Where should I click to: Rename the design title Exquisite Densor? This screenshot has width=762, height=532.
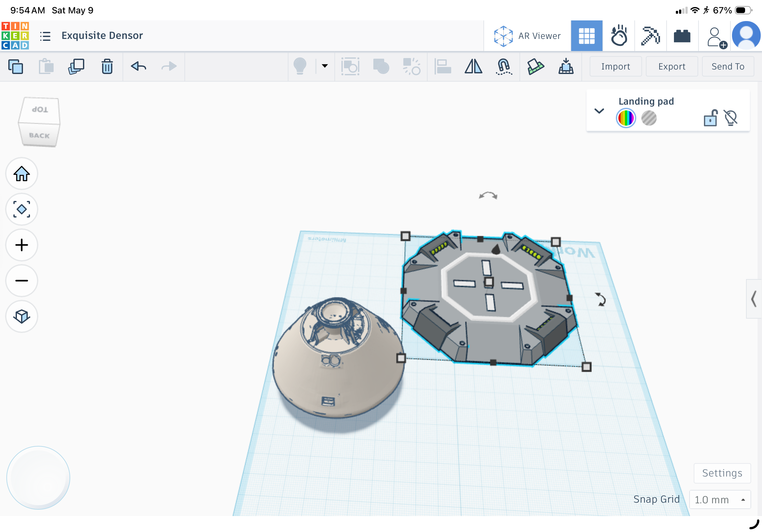(x=102, y=35)
